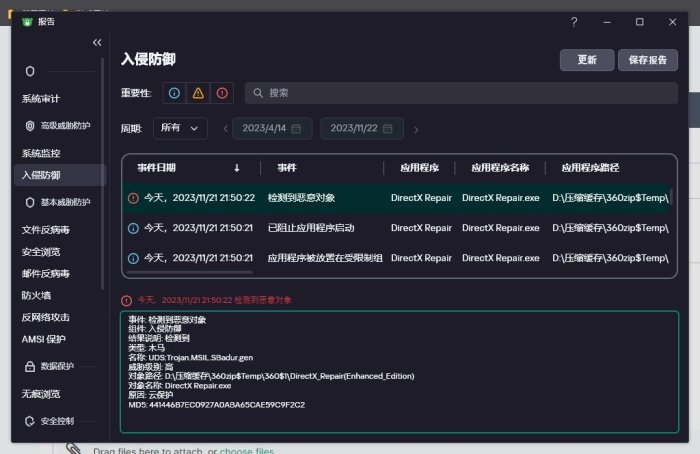Sort by the 应用程序 column header
The height and width of the screenshot is (454, 700).
point(419,168)
